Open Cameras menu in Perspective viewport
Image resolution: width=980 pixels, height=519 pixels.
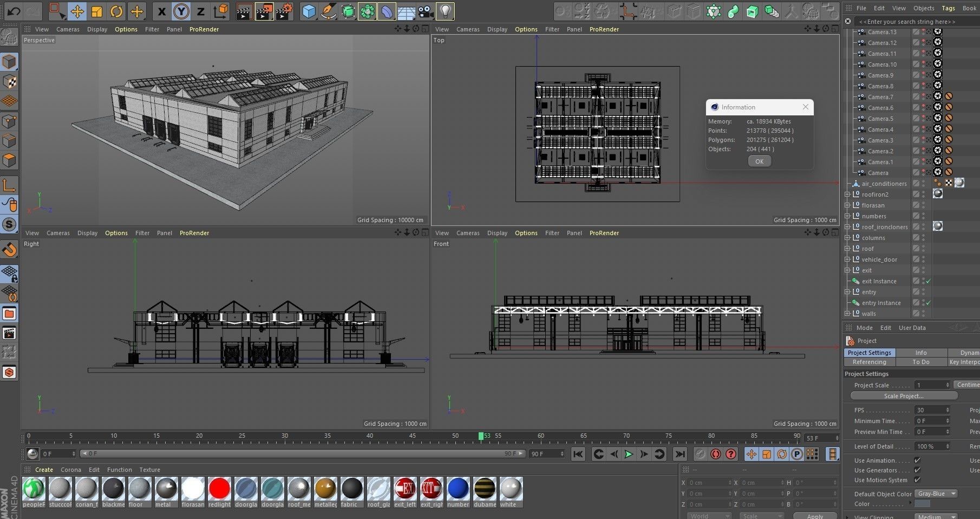(x=68, y=29)
